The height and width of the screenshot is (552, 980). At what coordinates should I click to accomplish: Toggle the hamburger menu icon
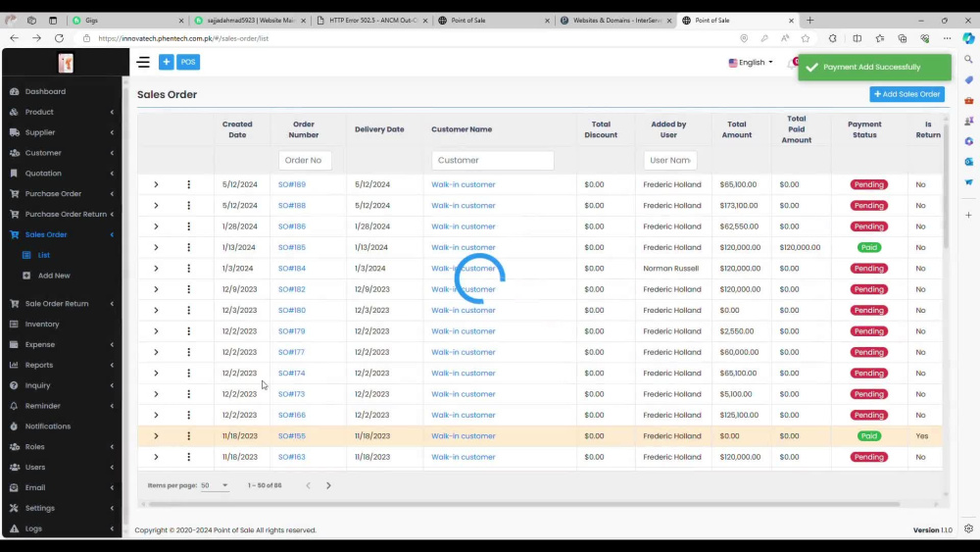click(143, 62)
